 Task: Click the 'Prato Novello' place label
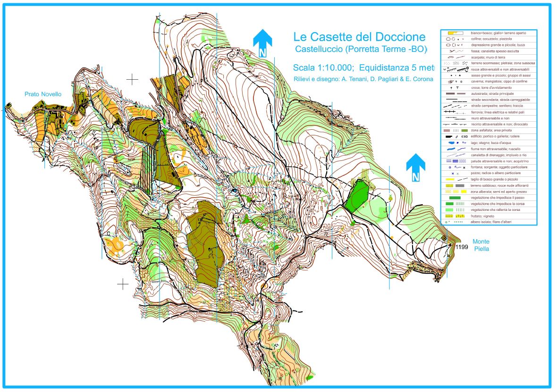43,94
